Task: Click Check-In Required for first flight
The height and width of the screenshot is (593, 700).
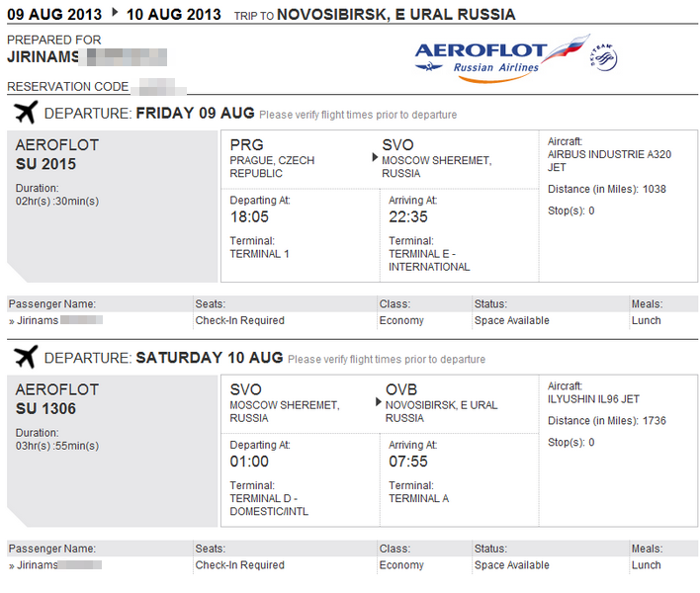Action: pyautogui.click(x=239, y=320)
